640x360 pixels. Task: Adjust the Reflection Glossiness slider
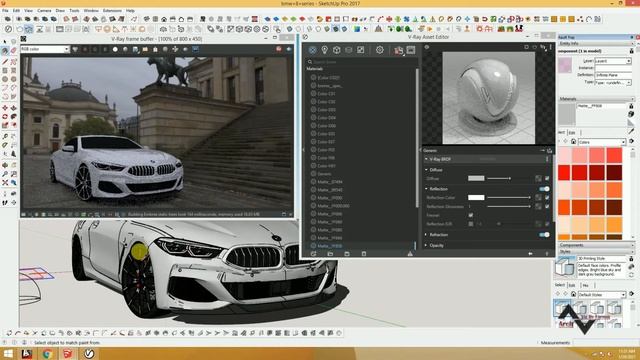509,207
